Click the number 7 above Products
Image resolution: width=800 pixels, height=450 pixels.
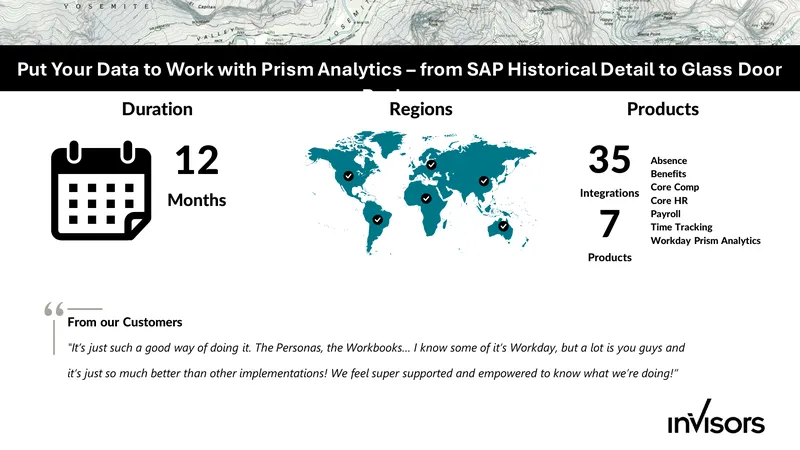(x=609, y=224)
